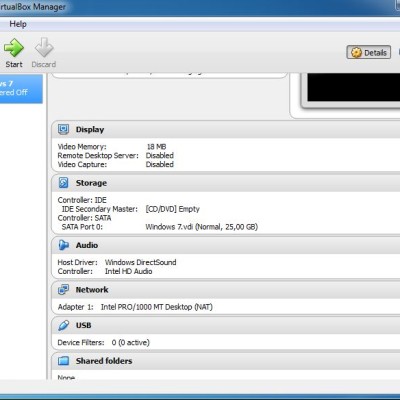Click the Storage section disk icon
This screenshot has height=400, width=400.
pos(63,183)
